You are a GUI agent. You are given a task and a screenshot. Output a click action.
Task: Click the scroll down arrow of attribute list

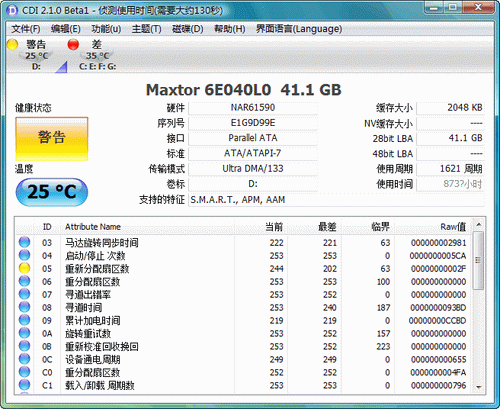click(479, 387)
